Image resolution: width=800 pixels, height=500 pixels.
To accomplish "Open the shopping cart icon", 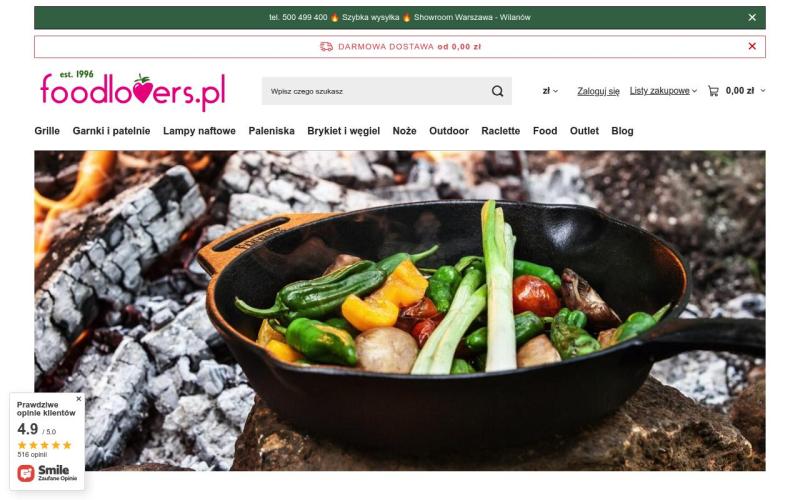I will pyautogui.click(x=713, y=91).
